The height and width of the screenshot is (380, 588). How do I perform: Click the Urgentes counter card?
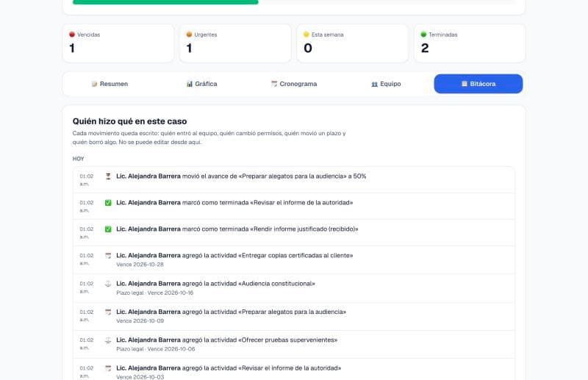point(235,43)
